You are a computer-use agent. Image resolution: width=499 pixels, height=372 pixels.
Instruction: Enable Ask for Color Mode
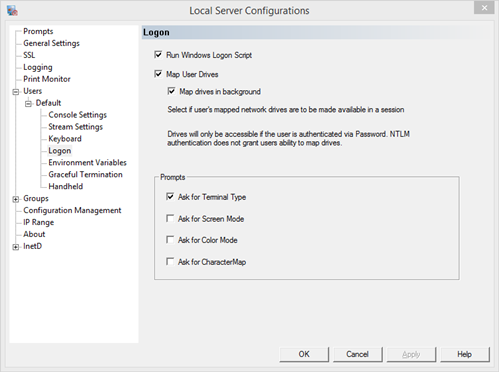(x=170, y=240)
